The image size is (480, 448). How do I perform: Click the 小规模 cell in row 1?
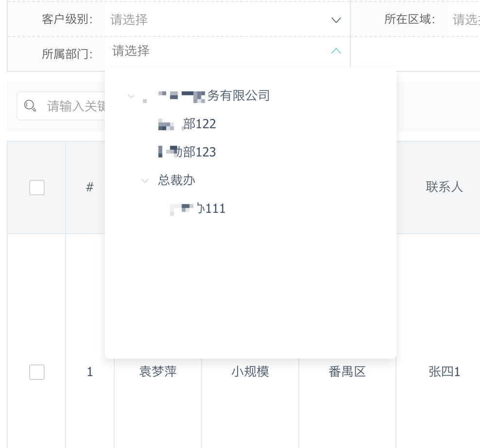click(x=250, y=372)
